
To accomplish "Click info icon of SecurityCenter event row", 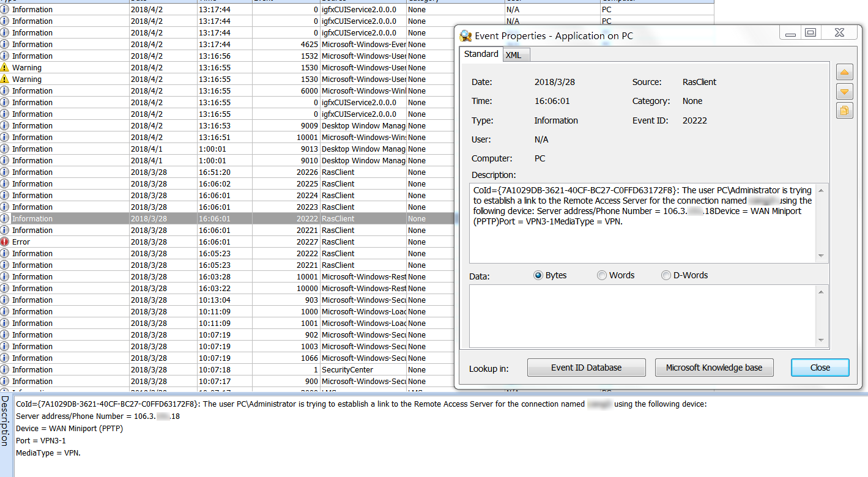I will [x=5, y=370].
